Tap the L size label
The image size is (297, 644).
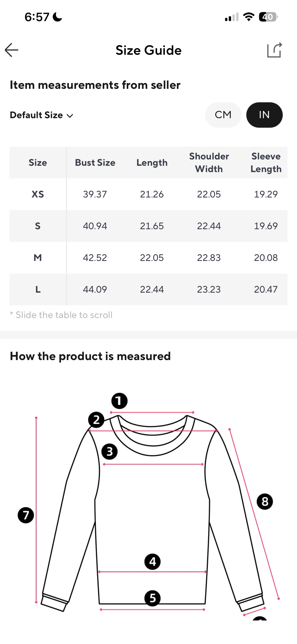coord(38,289)
